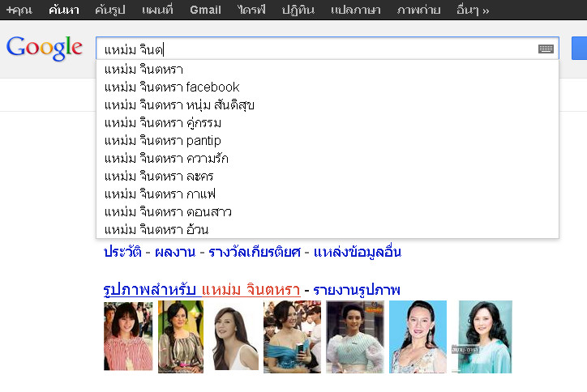Open the ประวัติ link
This screenshot has height=392, width=587.
[x=122, y=252]
